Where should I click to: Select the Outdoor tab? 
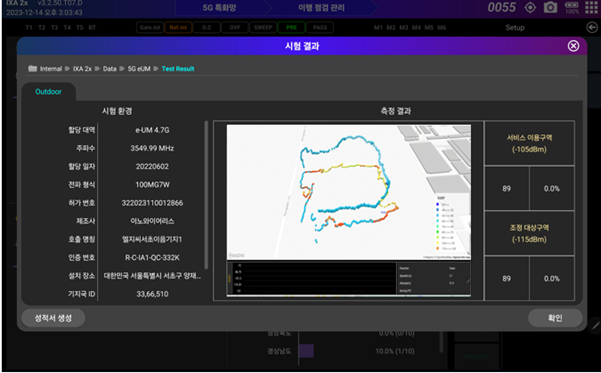48,92
